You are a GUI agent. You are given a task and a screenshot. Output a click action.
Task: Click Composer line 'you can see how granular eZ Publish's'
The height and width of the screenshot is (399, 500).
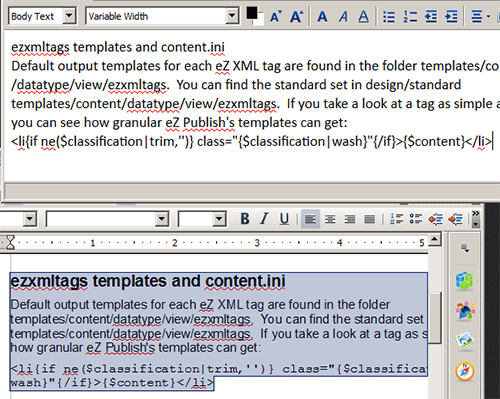coord(179,123)
